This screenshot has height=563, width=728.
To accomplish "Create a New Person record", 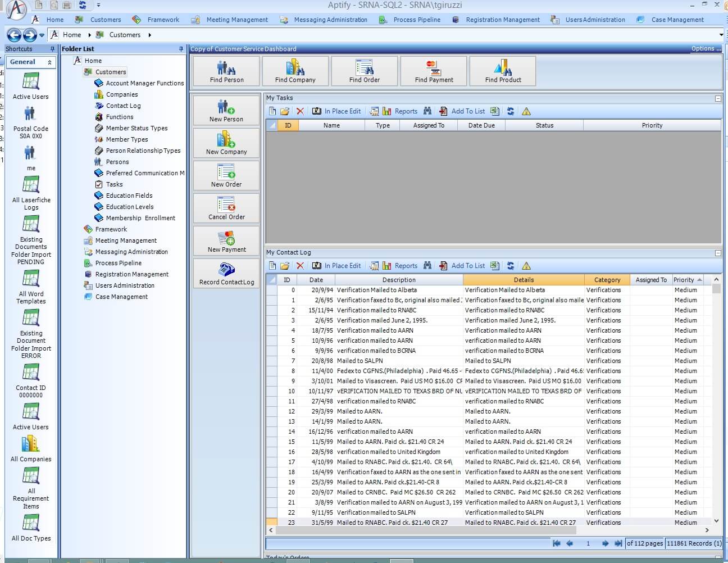I will click(x=226, y=110).
